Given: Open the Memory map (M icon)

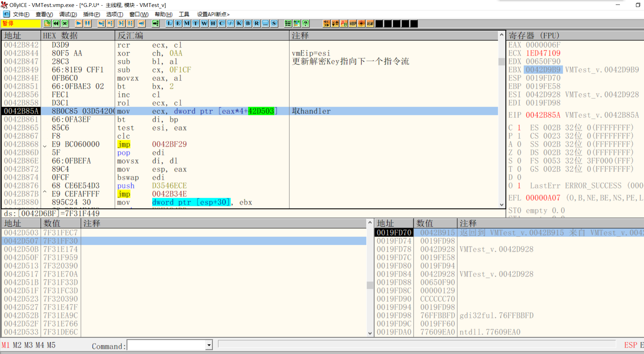Looking at the screenshot, I should coord(186,23).
